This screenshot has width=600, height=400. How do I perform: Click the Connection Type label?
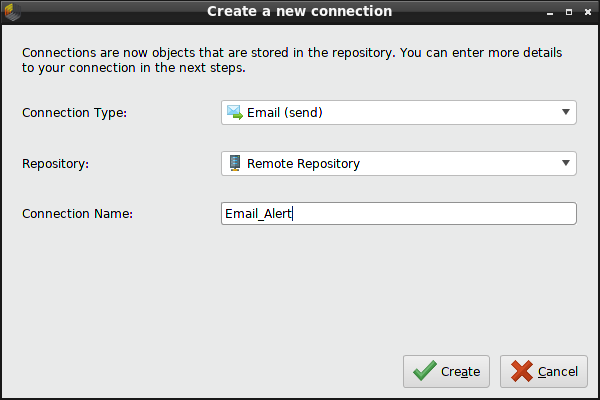(75, 113)
